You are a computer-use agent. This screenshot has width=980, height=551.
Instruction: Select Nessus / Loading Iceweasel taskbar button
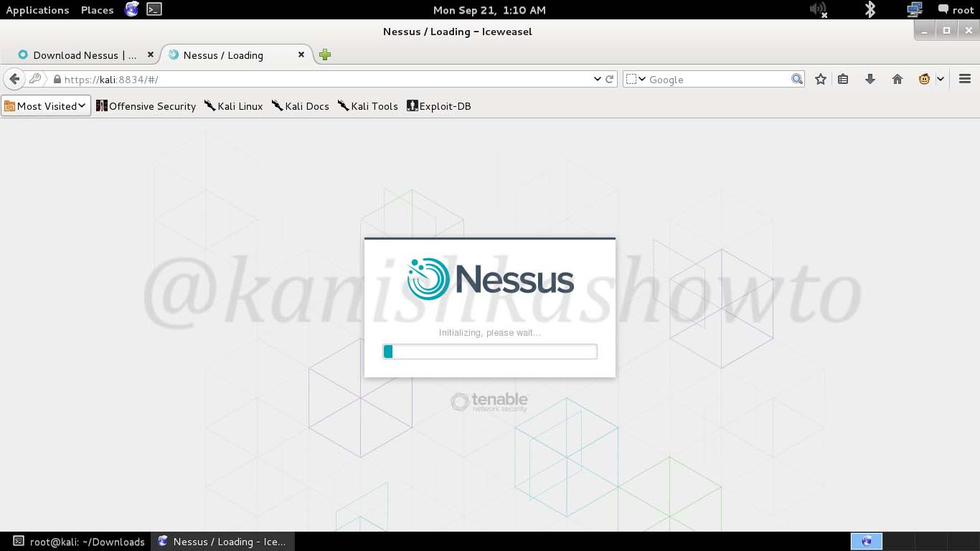[222, 542]
